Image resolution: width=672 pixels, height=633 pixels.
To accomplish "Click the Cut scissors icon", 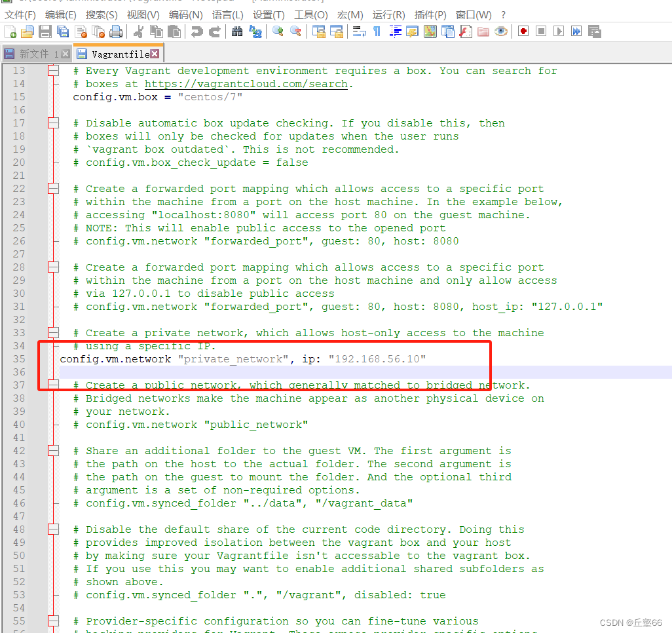I will [138, 31].
